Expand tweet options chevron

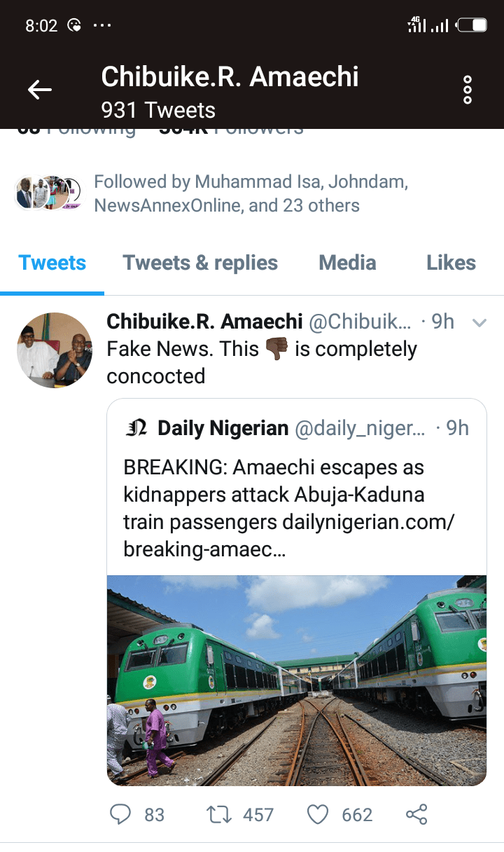coord(479,323)
